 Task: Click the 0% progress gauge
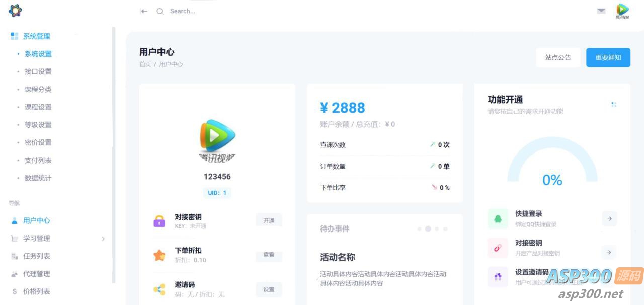[552, 160]
